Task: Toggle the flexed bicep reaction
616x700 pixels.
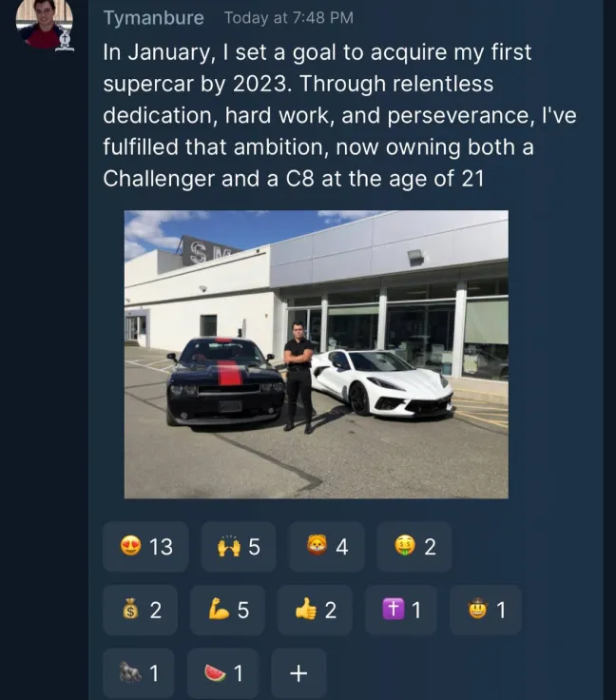Action: pyautogui.click(x=228, y=611)
